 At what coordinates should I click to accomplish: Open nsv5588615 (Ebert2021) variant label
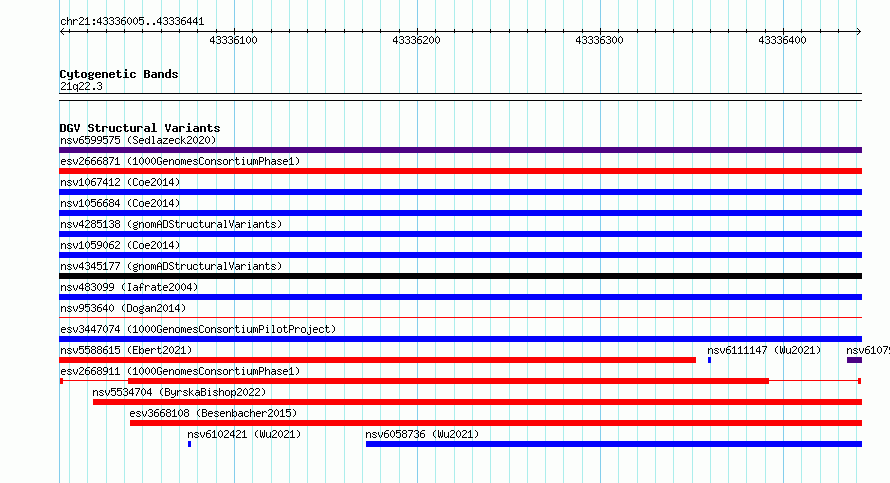pyautogui.click(x=126, y=350)
